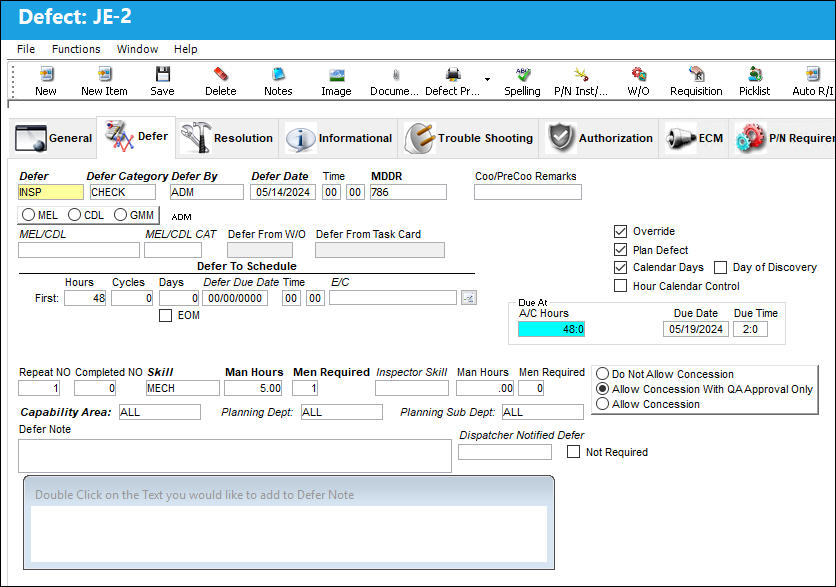Check the EOM checkbox
The width and height of the screenshot is (836, 587).
tap(165, 316)
